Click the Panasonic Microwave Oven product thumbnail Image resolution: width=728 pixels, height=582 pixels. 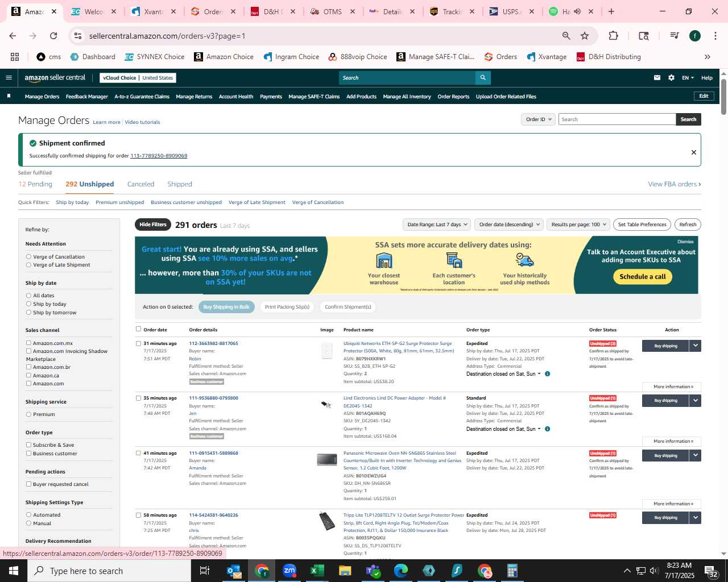[x=327, y=459]
